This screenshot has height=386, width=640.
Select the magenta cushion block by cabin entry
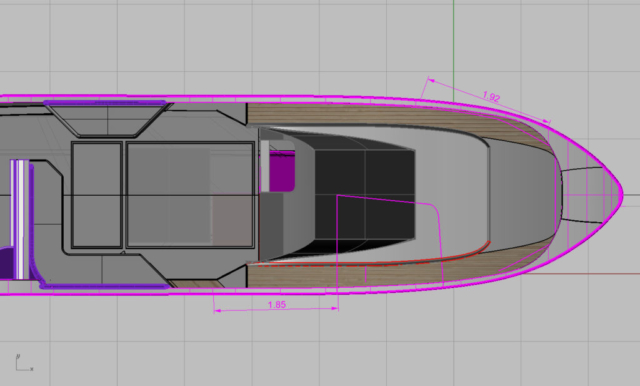click(282, 171)
